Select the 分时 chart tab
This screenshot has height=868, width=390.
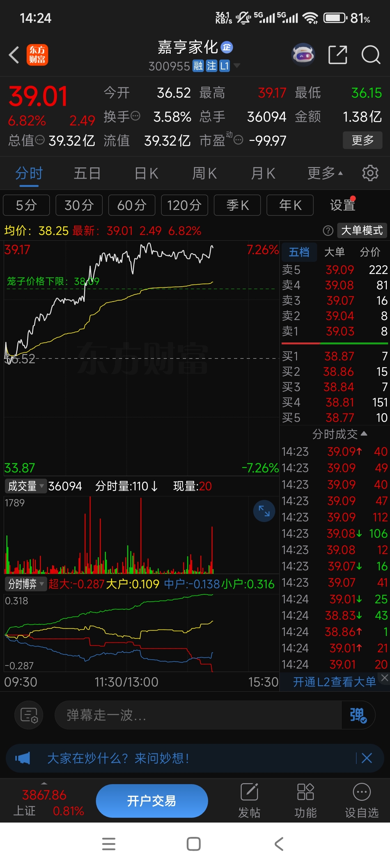click(x=29, y=173)
